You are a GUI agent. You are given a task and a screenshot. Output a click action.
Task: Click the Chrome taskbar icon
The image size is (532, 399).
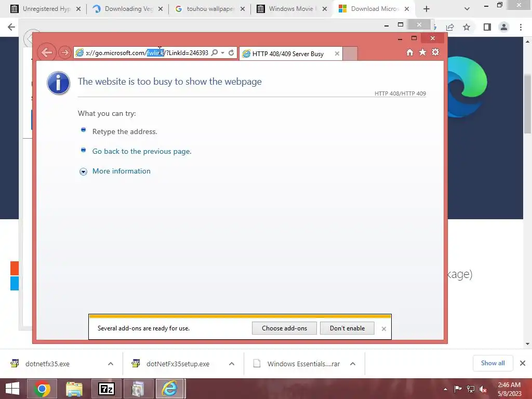click(42, 389)
